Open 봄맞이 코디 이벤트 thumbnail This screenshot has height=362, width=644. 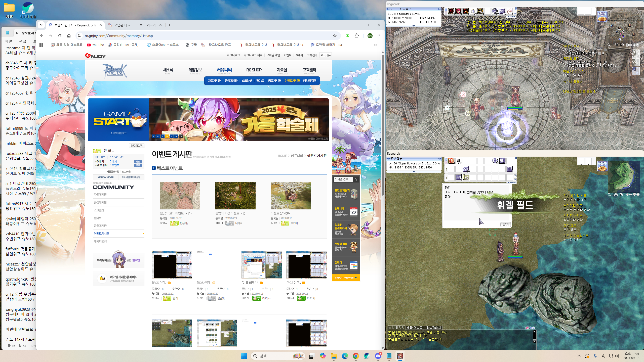coord(180,196)
